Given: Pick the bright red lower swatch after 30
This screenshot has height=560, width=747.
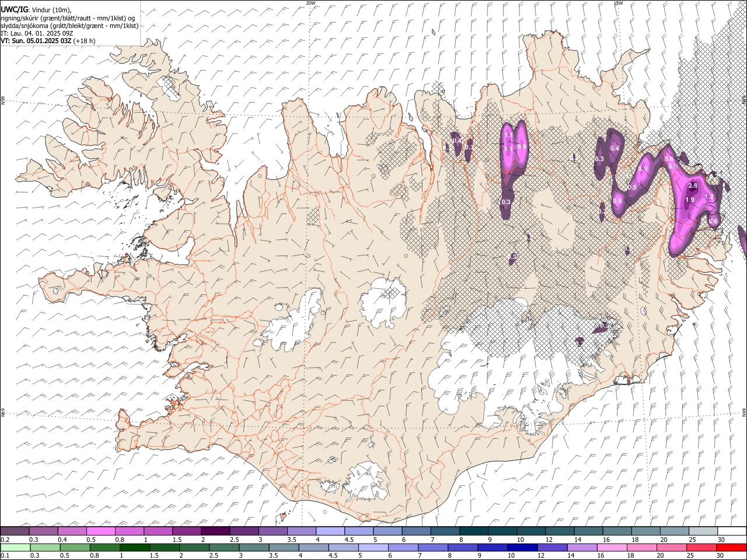Looking at the screenshot, I should tap(732, 547).
